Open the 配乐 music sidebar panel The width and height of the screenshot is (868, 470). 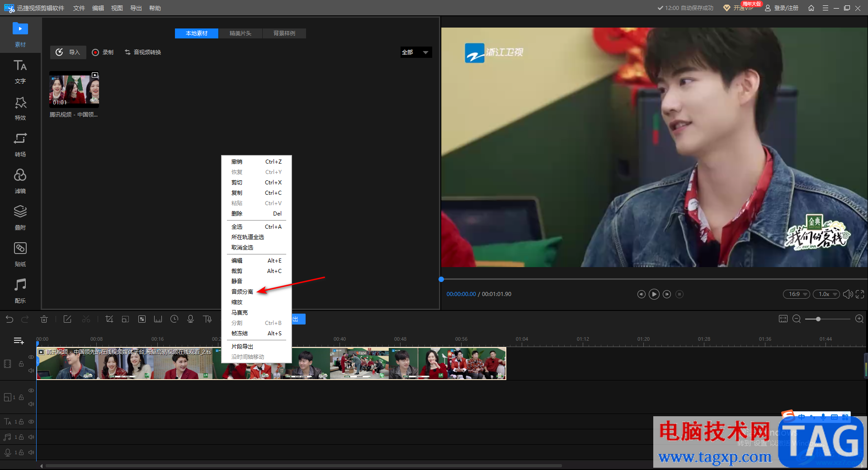point(20,291)
